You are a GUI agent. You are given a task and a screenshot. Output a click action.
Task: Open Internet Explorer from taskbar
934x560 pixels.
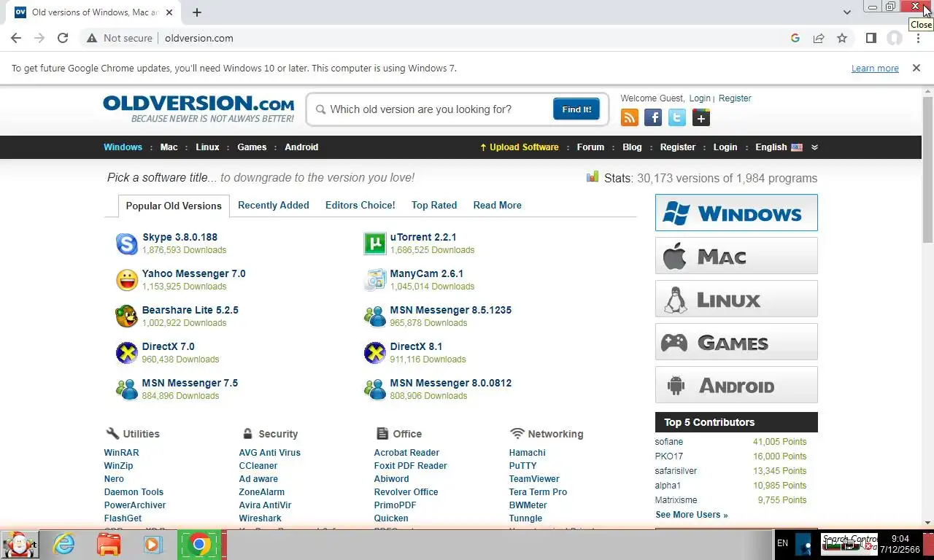coord(64,545)
